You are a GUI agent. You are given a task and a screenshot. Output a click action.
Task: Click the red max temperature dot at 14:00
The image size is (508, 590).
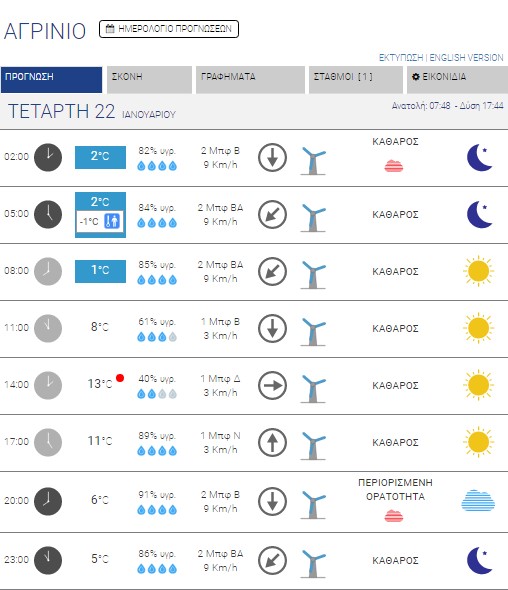pyautogui.click(x=120, y=378)
